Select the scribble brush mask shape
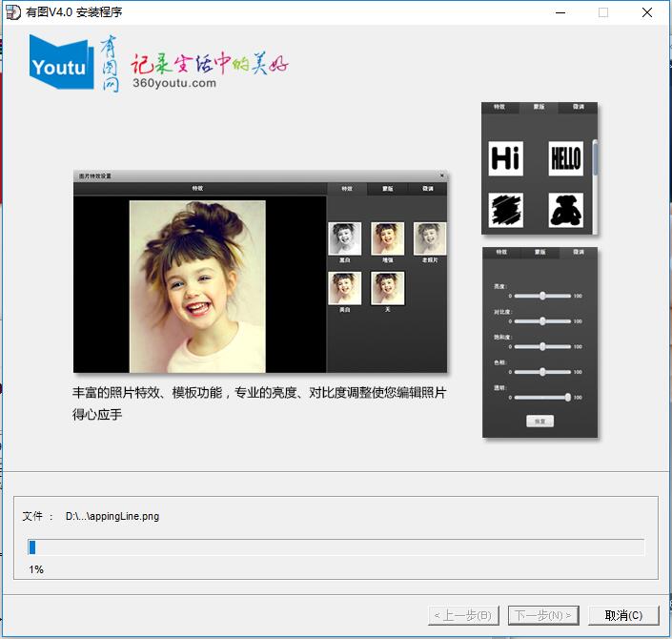672x639 pixels. (505, 210)
